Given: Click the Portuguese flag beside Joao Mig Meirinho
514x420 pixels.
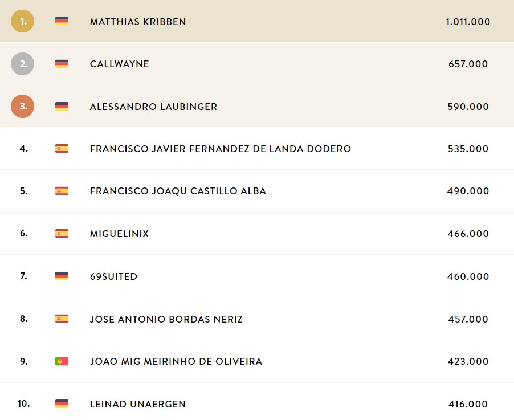Looking at the screenshot, I should [62, 361].
